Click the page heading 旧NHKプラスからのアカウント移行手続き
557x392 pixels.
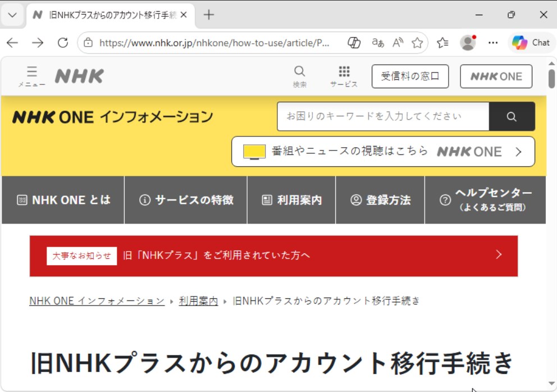(x=272, y=363)
